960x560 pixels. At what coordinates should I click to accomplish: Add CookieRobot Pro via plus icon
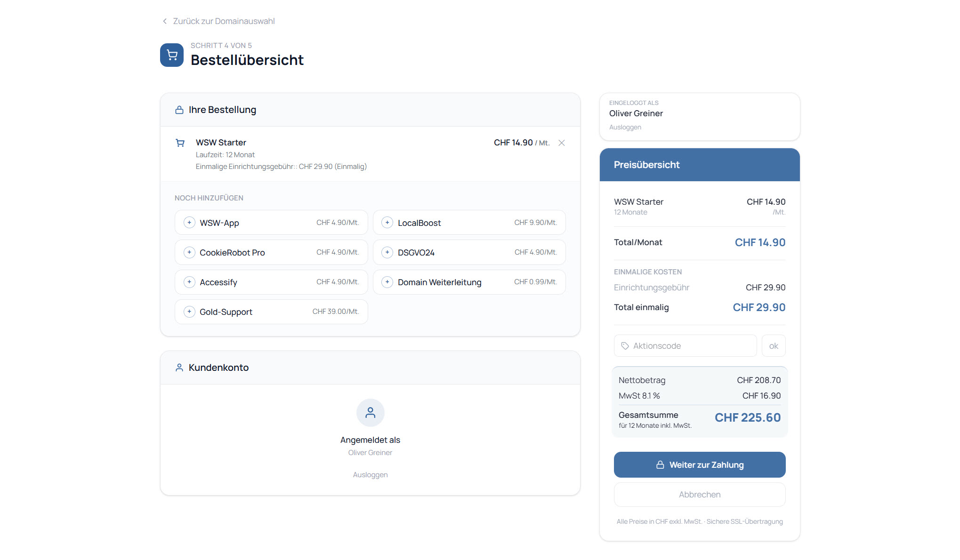pyautogui.click(x=189, y=252)
